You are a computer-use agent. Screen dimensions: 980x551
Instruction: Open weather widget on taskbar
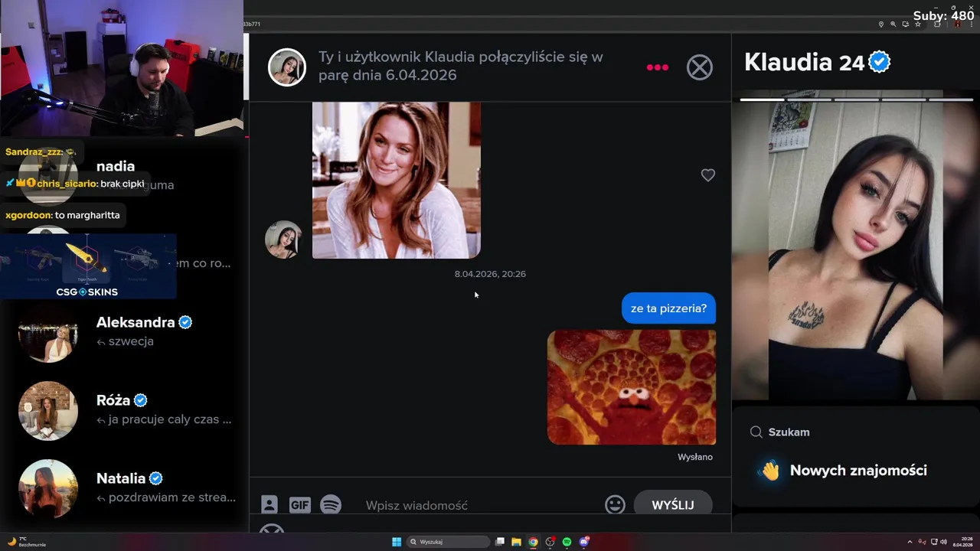(x=27, y=542)
